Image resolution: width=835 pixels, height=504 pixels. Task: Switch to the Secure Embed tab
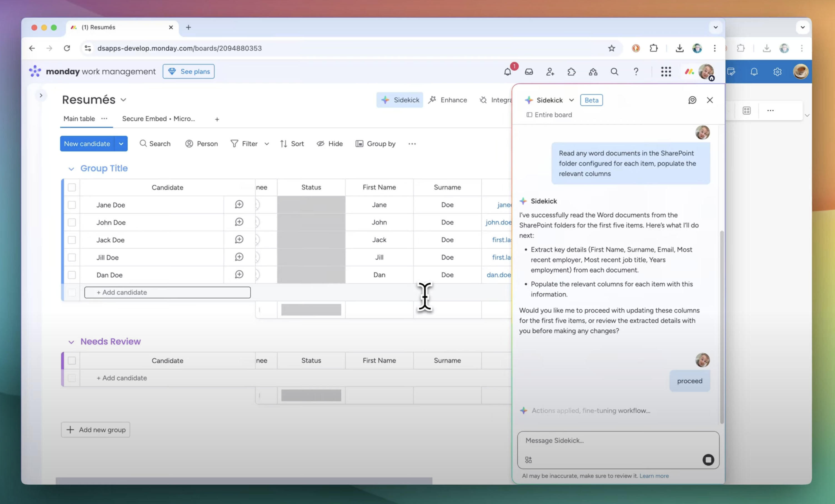tap(158, 119)
